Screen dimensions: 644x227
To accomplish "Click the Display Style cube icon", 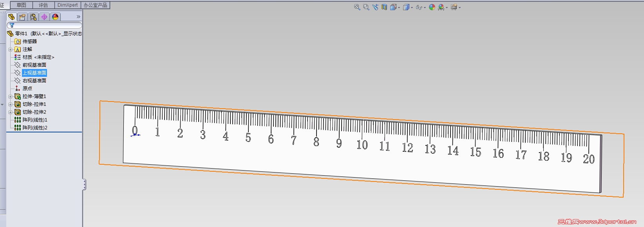I will 406,7.
